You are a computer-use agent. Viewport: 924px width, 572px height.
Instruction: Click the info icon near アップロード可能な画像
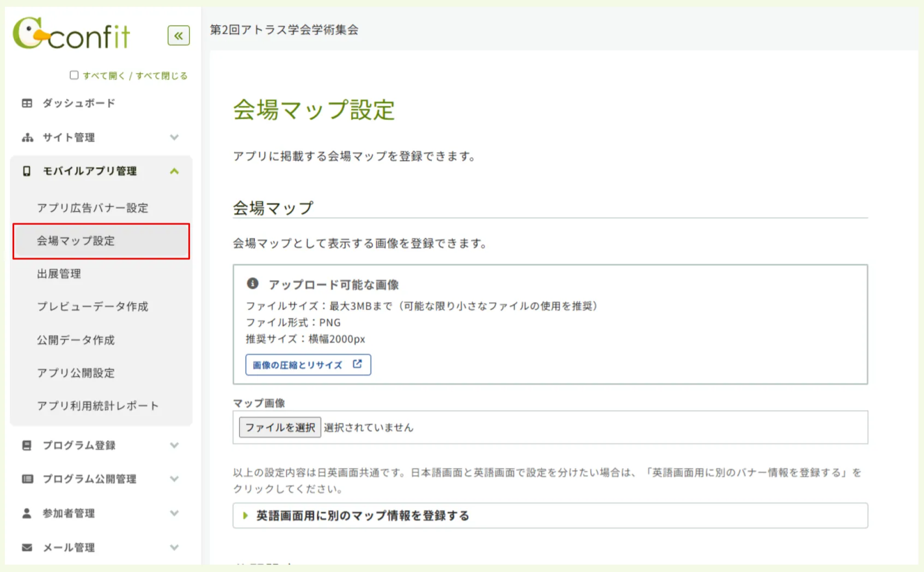pyautogui.click(x=254, y=283)
